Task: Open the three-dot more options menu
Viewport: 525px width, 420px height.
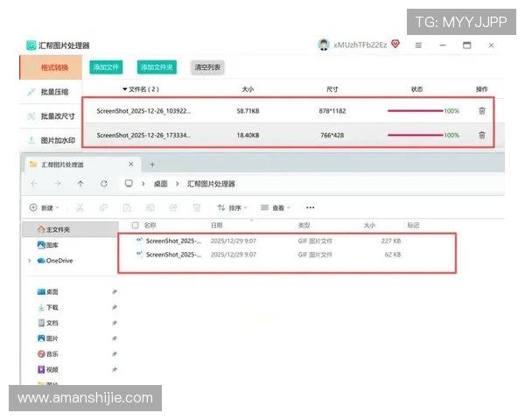Action: (311, 207)
